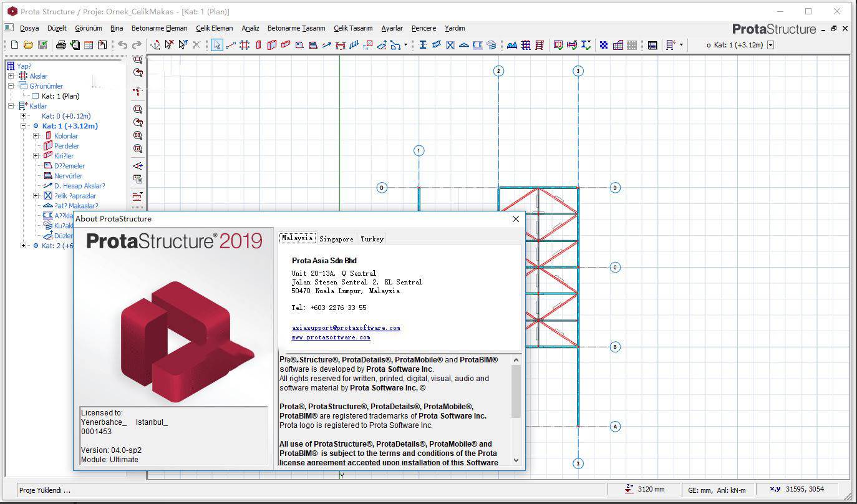Click the license text scrollbar up arrow
Screen dimensions: 857x504
516,360
